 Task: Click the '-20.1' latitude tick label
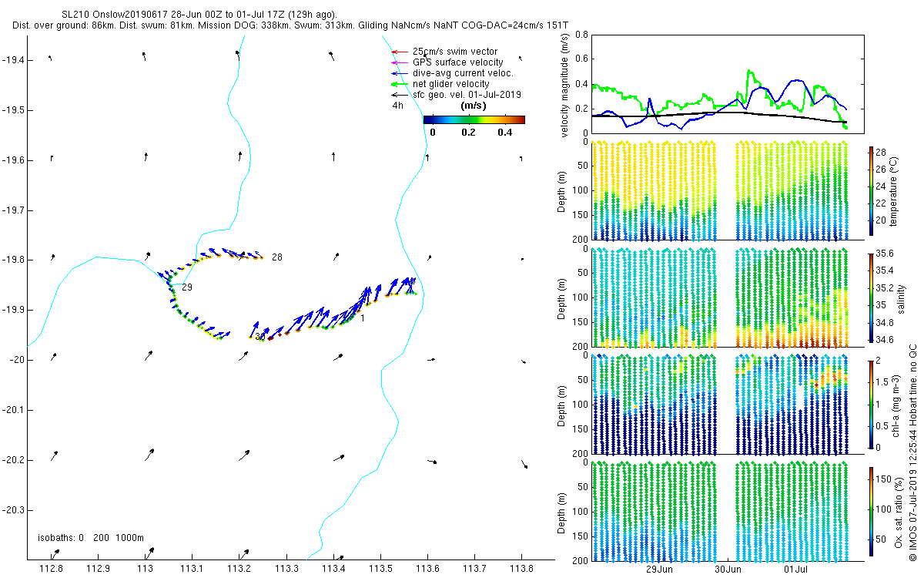pos(13,410)
